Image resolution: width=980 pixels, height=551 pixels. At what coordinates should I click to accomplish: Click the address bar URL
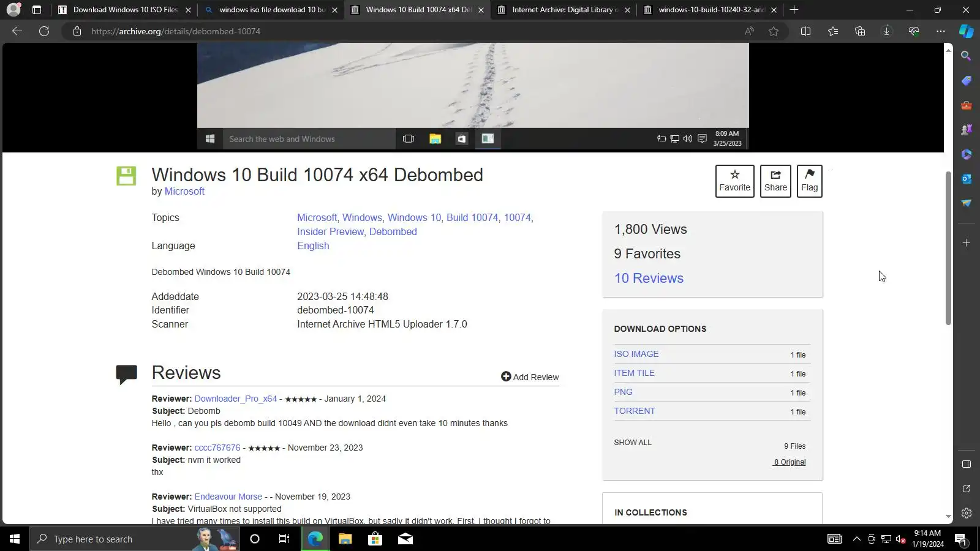pos(176,31)
